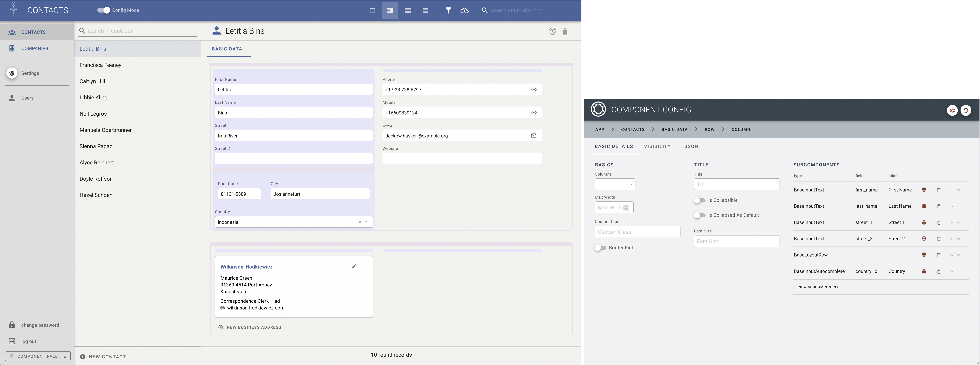Open the Columns dropdown

615,184
